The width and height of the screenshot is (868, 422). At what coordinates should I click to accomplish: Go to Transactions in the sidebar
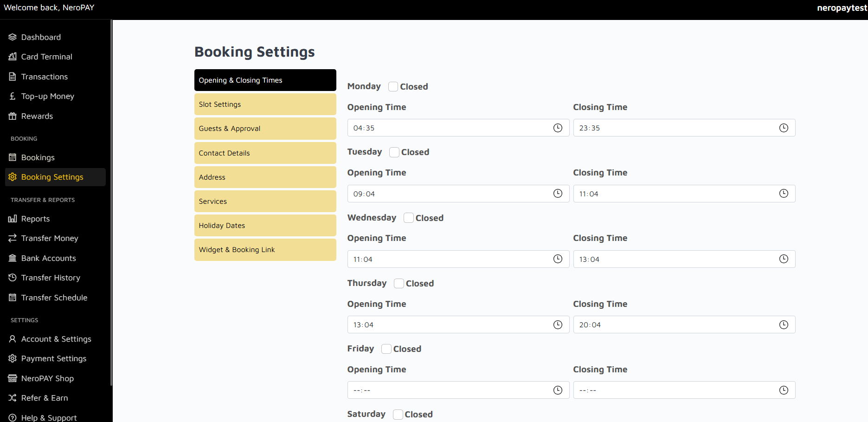(45, 77)
